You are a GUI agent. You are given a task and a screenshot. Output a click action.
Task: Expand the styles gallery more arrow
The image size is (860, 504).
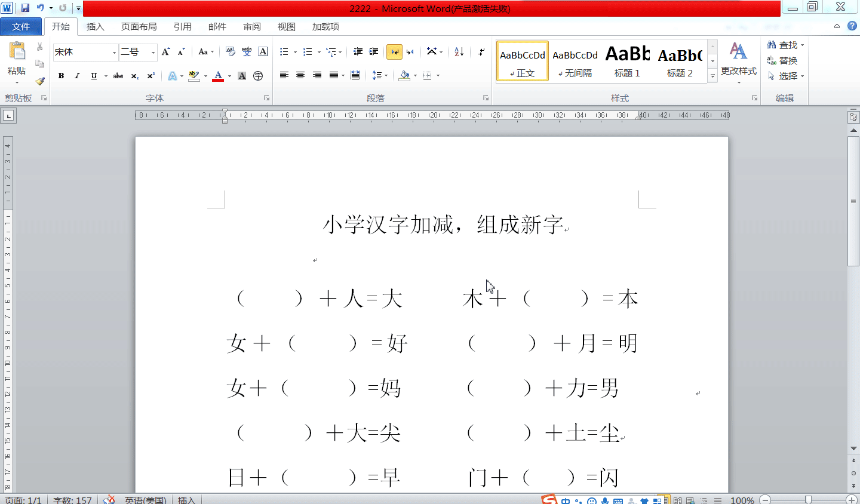coord(712,76)
